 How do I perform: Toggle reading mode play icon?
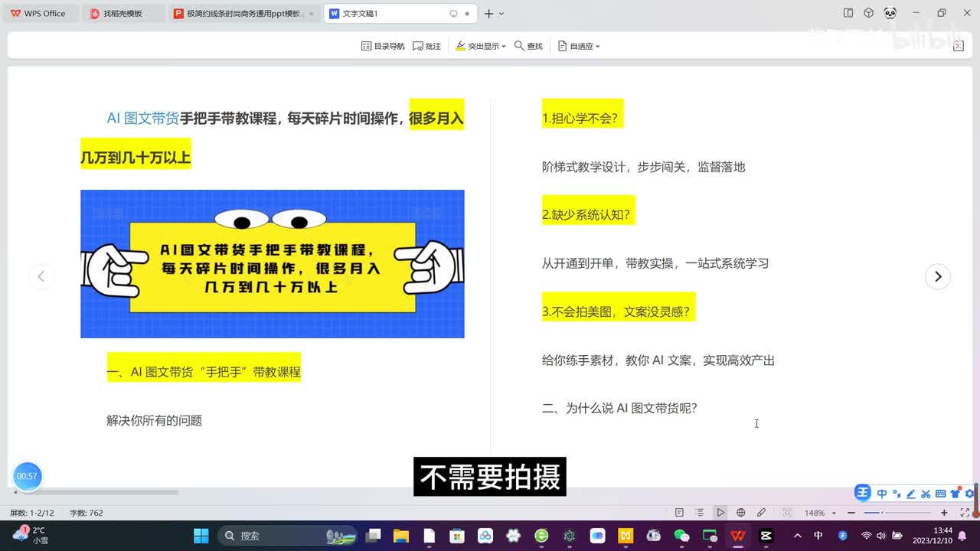[720, 513]
